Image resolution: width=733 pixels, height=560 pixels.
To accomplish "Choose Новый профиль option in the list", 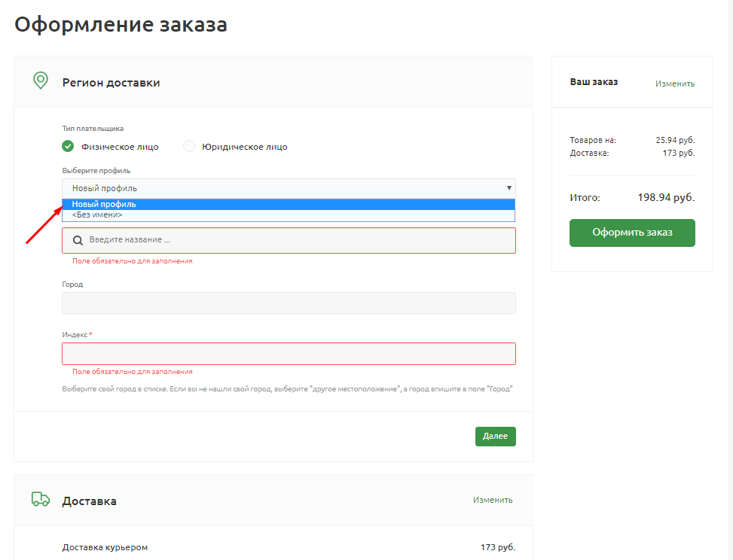I will pyautogui.click(x=289, y=204).
